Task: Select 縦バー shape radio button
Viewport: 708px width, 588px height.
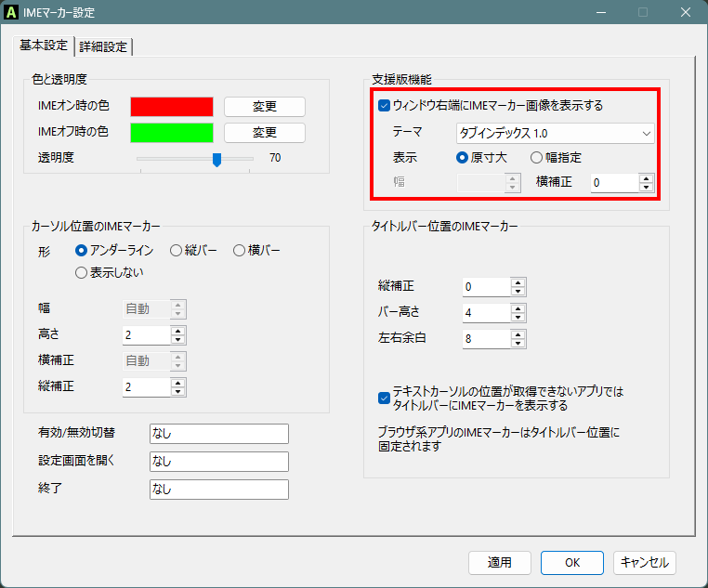Action: click(x=176, y=251)
